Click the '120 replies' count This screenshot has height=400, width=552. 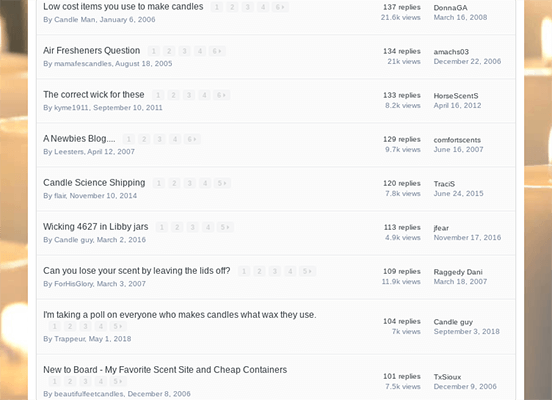point(402,183)
